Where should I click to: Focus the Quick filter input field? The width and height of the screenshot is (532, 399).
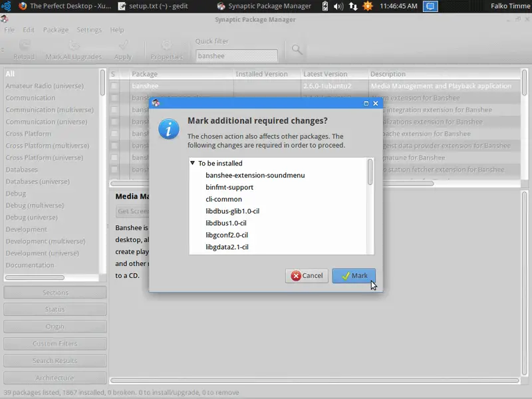[x=237, y=56]
